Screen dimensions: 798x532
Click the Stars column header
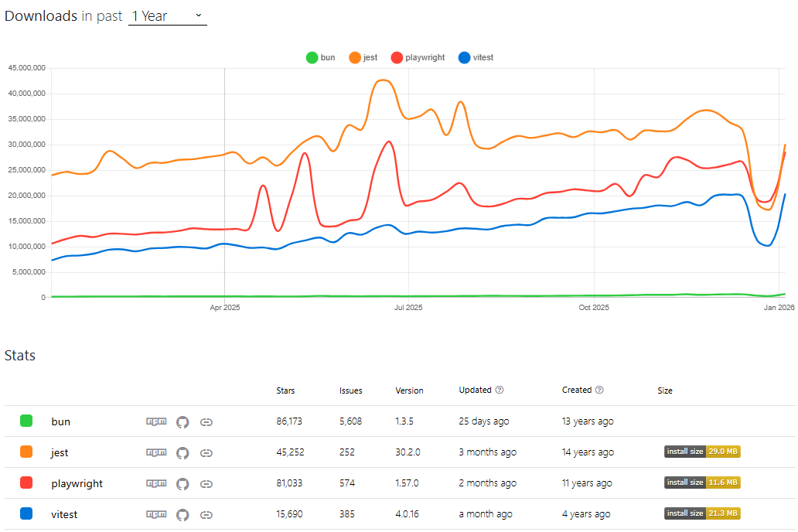tap(285, 390)
